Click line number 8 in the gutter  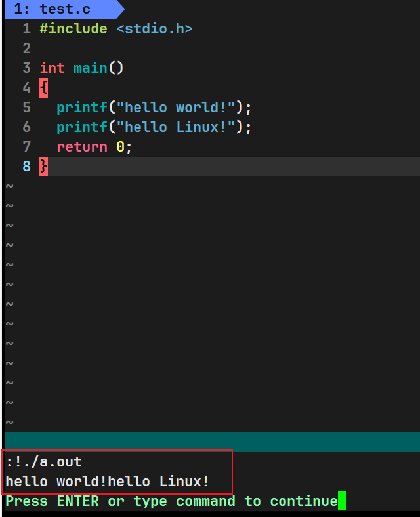[27, 167]
